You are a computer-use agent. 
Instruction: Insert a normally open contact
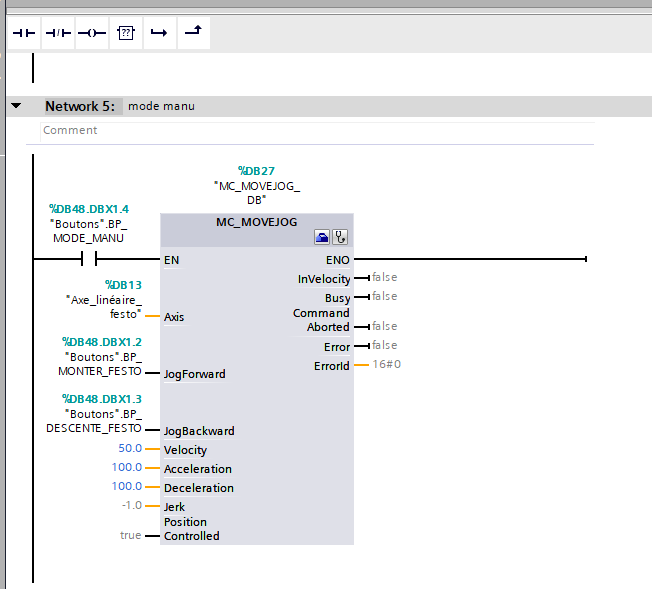click(x=24, y=33)
